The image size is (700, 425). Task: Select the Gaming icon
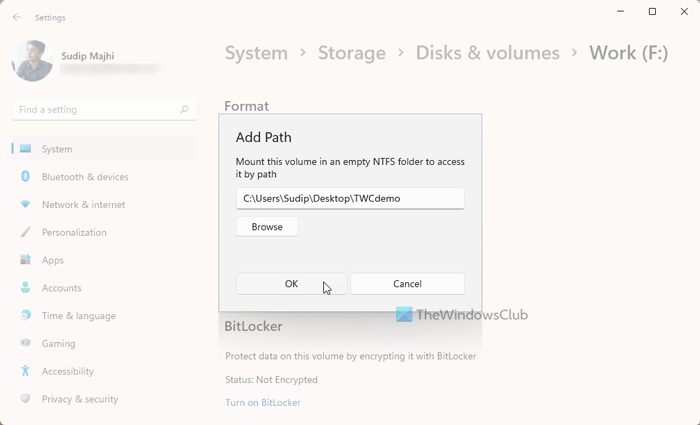pyautogui.click(x=26, y=343)
